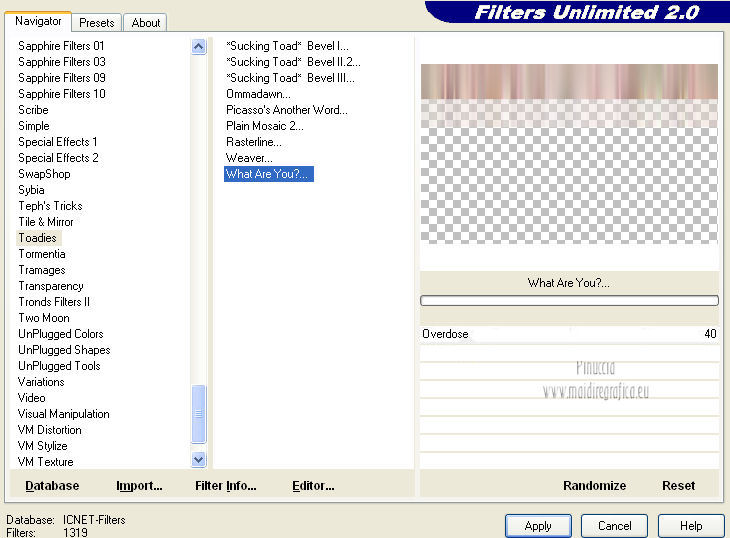Select the Variations category
The image size is (730, 538).
[x=41, y=382]
